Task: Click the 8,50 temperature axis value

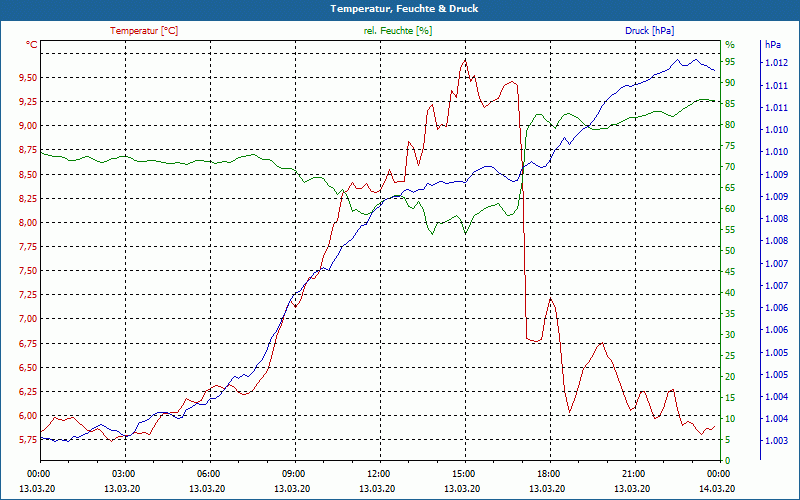Action: tap(28, 174)
